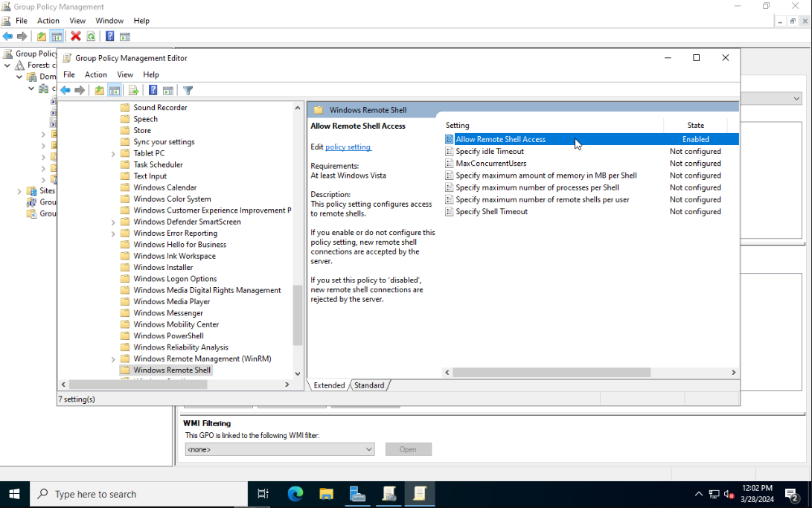
Task: Switch to the Standard tab
Action: (x=369, y=385)
